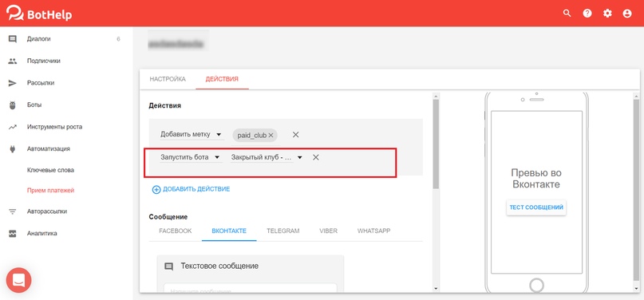Click the Аналитика chart icon
The width and height of the screenshot is (644, 300).
coord(13,234)
